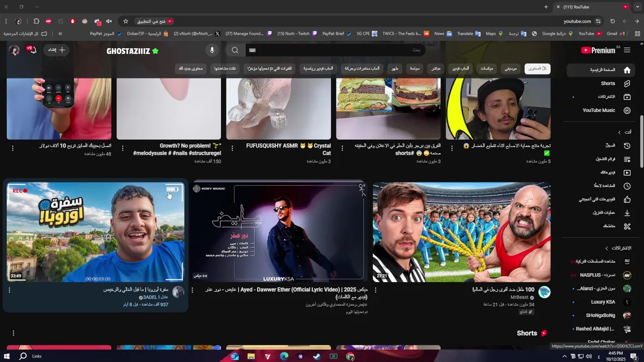The width and height of the screenshot is (644, 362).
Task: Reload the page in the browser
Action: [x=612, y=21]
